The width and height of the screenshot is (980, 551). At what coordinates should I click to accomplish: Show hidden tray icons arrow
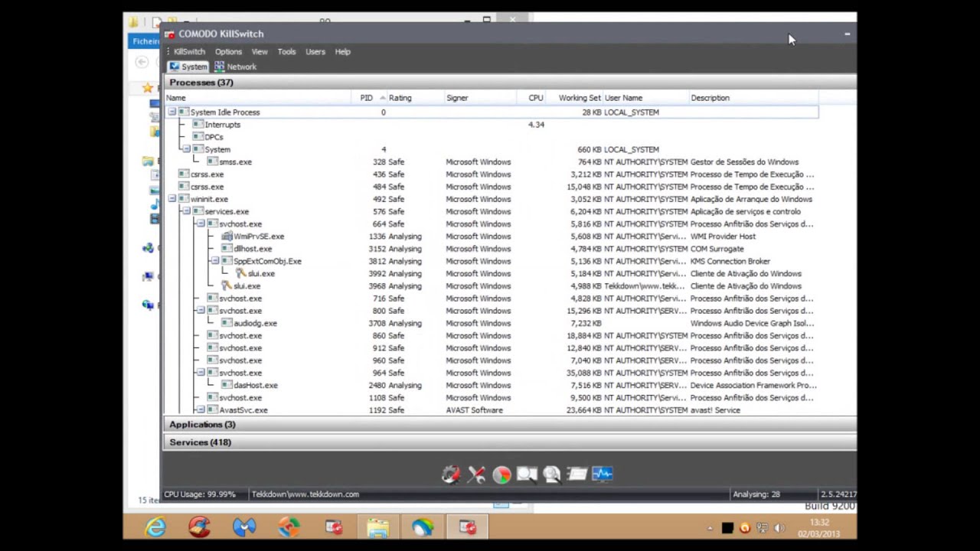pos(710,528)
